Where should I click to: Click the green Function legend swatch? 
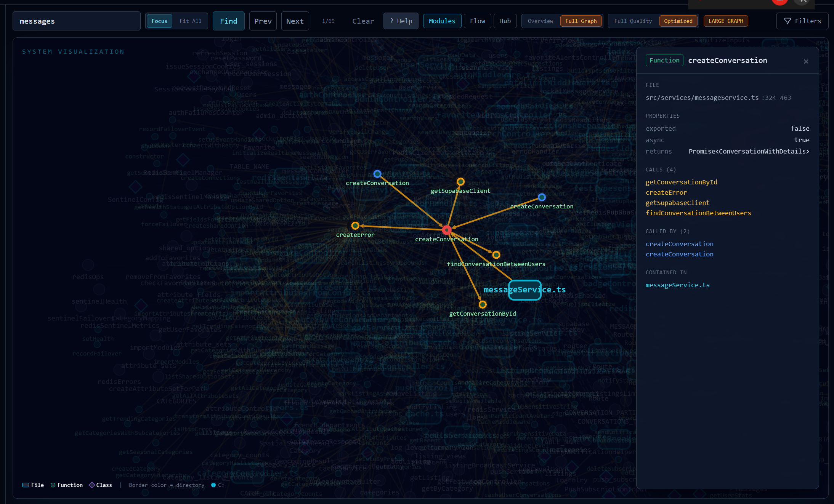tap(53, 485)
